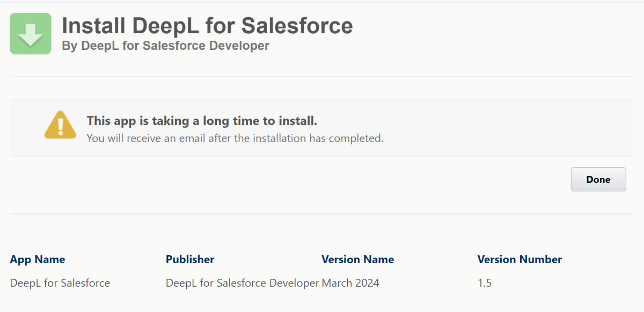Click the App Name column header
The height and width of the screenshot is (312, 644).
click(x=38, y=259)
